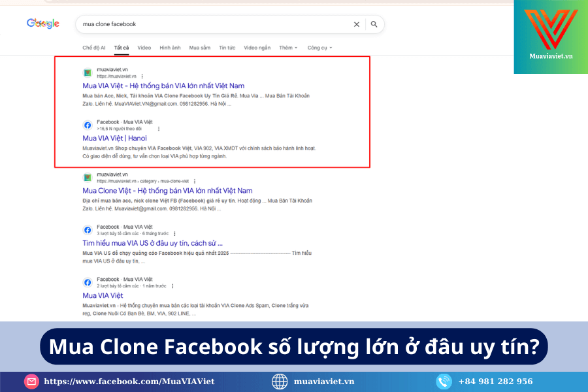
Task: Click the muaviaviet.vn favicon in first result
Action: 87,72
